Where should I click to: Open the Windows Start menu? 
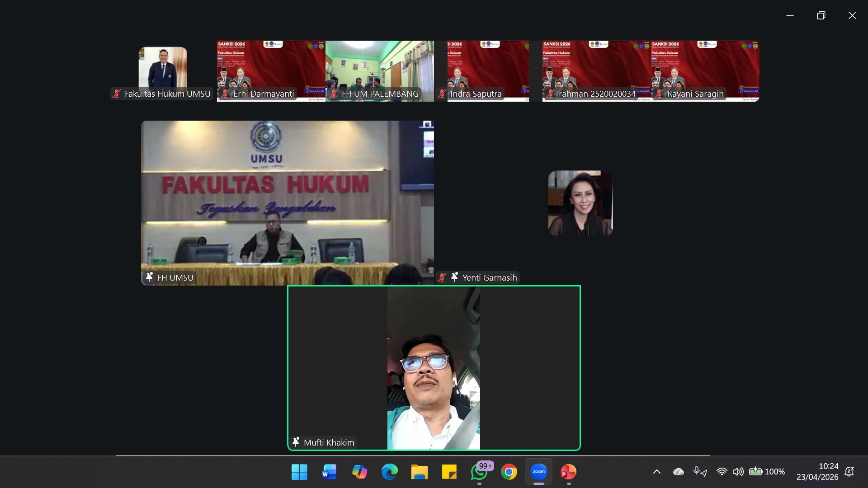point(299,472)
